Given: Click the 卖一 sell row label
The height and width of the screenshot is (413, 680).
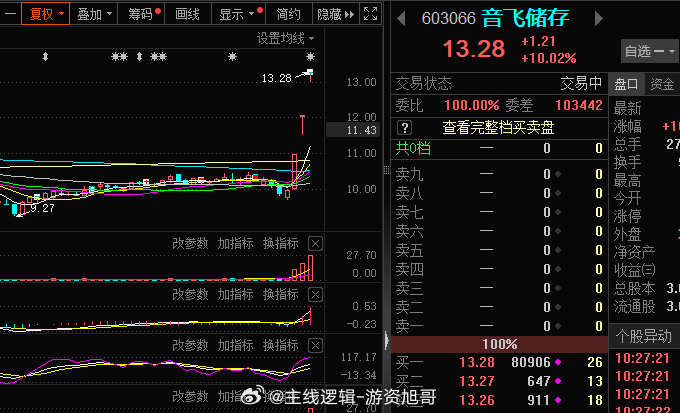Looking at the screenshot, I should pyautogui.click(x=409, y=326).
